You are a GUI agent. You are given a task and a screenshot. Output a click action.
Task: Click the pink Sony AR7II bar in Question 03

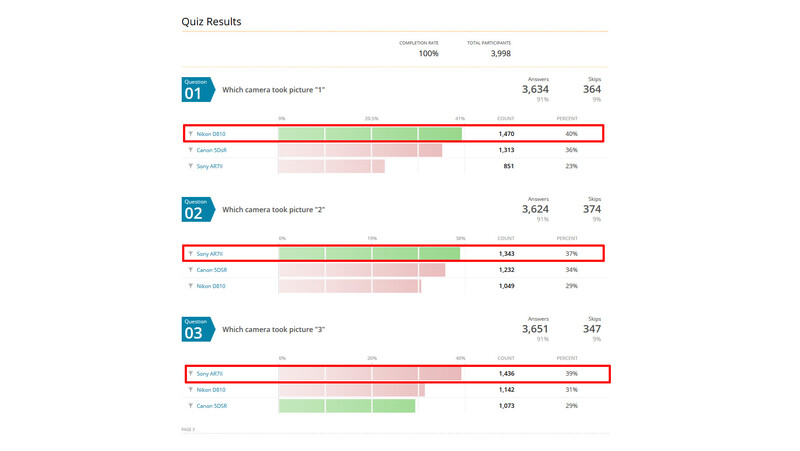(x=369, y=373)
